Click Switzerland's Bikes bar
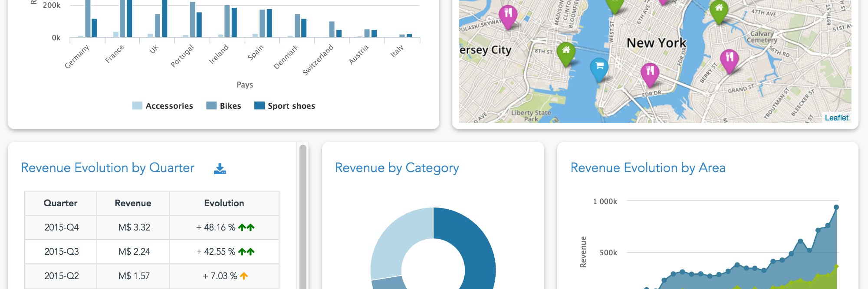Viewport: 868px width, 289px height. coord(332,29)
